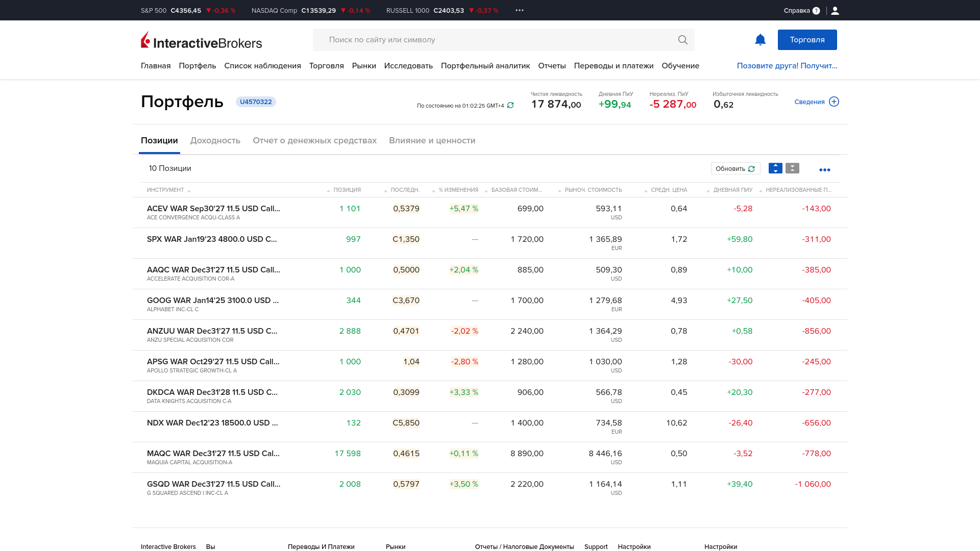Expand Сведения details with plus icon

[834, 102]
